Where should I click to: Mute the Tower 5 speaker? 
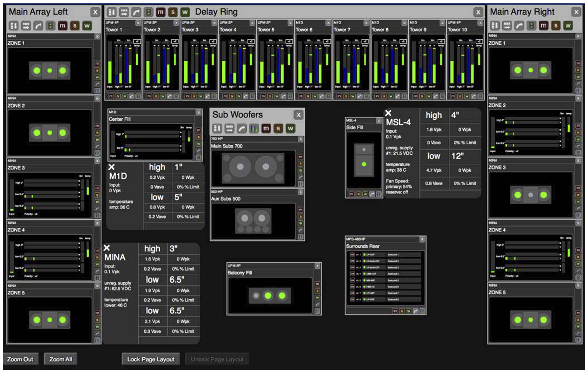263,96
